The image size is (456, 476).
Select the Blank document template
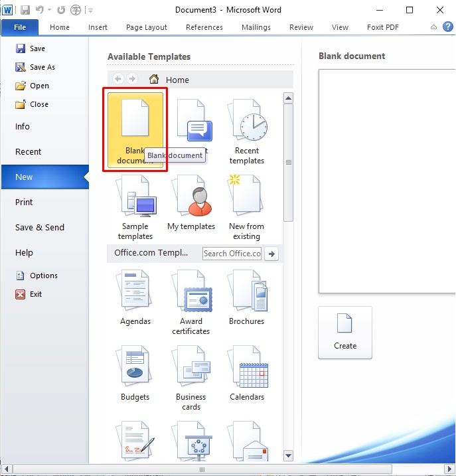point(135,130)
